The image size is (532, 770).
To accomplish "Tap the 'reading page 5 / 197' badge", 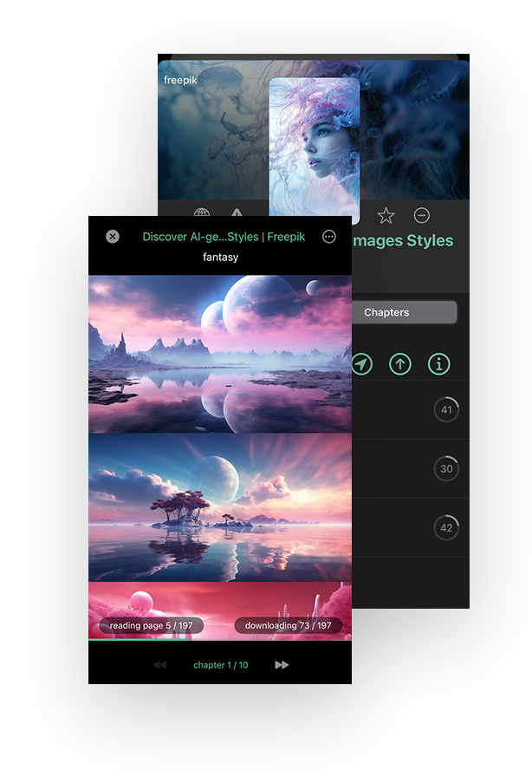I will 151,625.
